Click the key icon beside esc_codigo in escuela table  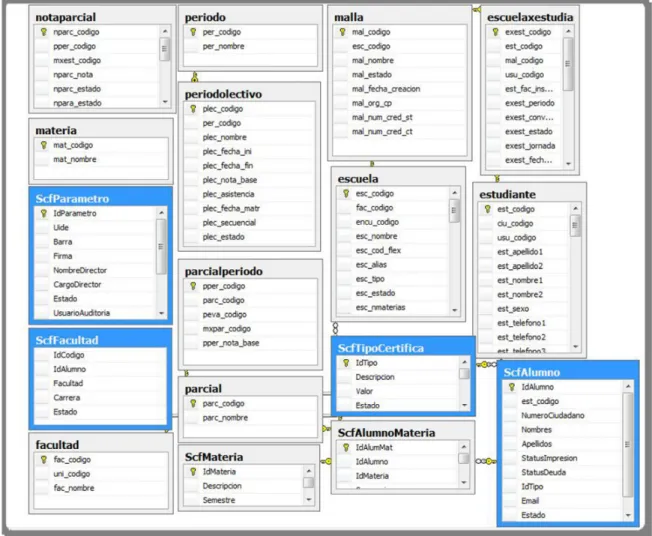pos(346,193)
